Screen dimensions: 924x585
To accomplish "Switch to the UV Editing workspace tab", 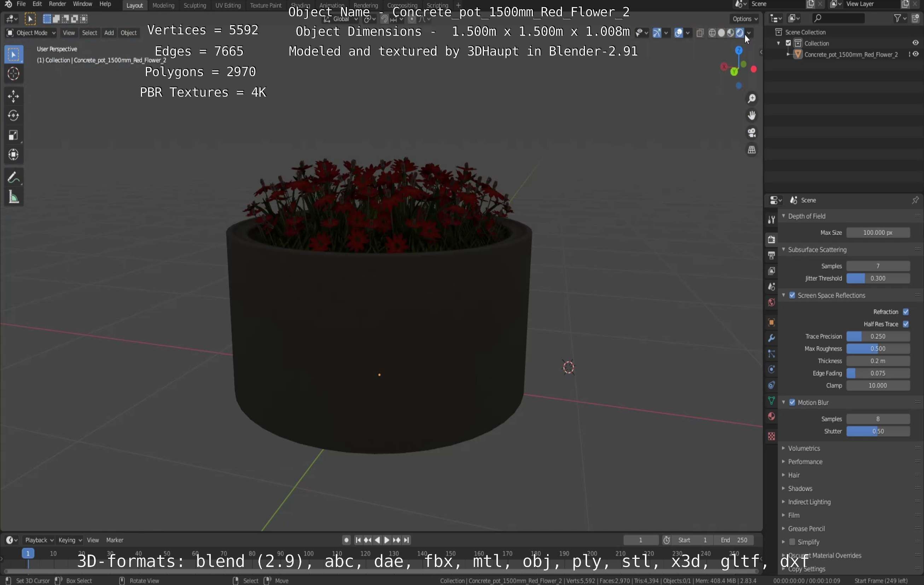I will [x=228, y=5].
